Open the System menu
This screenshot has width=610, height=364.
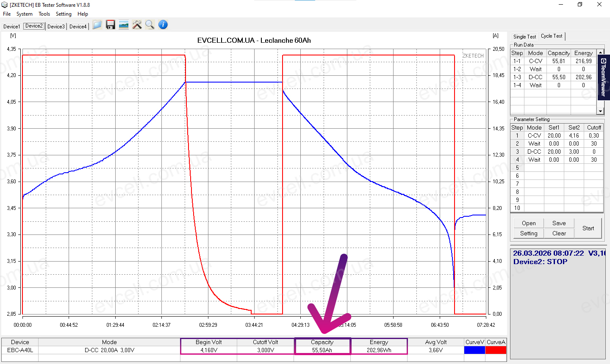click(x=25, y=14)
